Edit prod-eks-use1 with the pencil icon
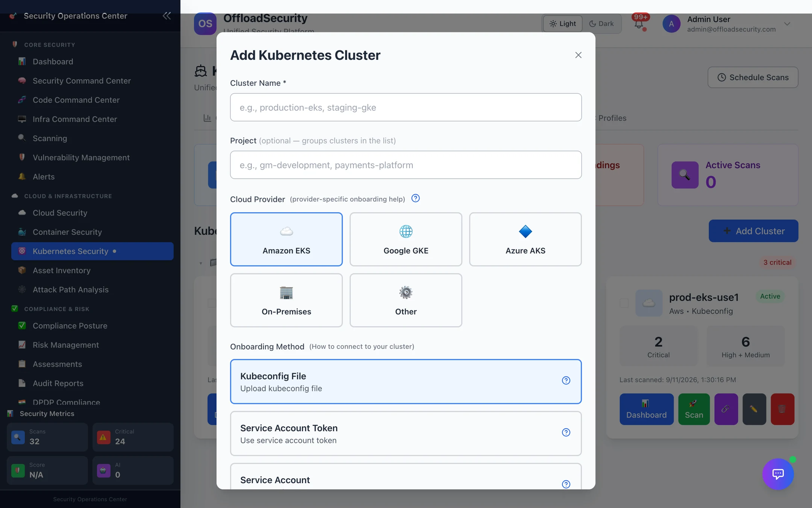Viewport: 812px width, 508px height. tap(754, 409)
